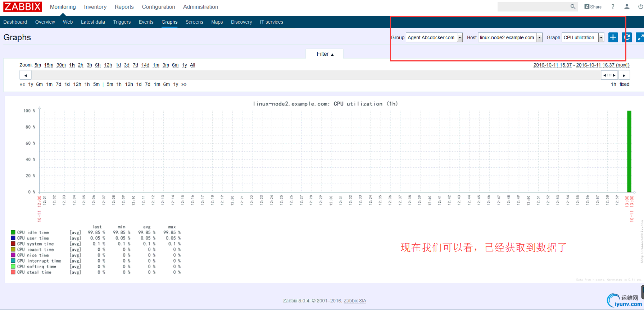Select the Graphs tab
This screenshot has width=644, height=310.
point(169,22)
